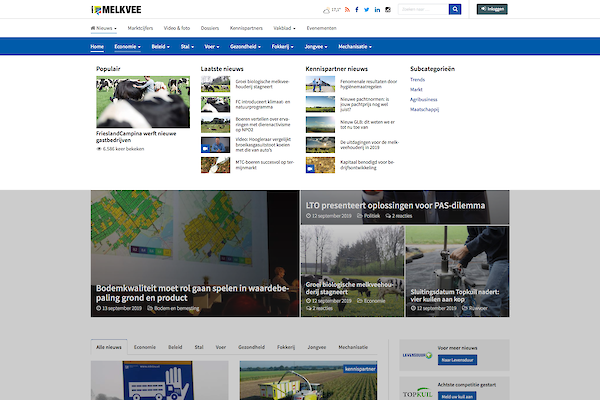
Task: Click the blue search magnifier button
Action: tap(455, 9)
